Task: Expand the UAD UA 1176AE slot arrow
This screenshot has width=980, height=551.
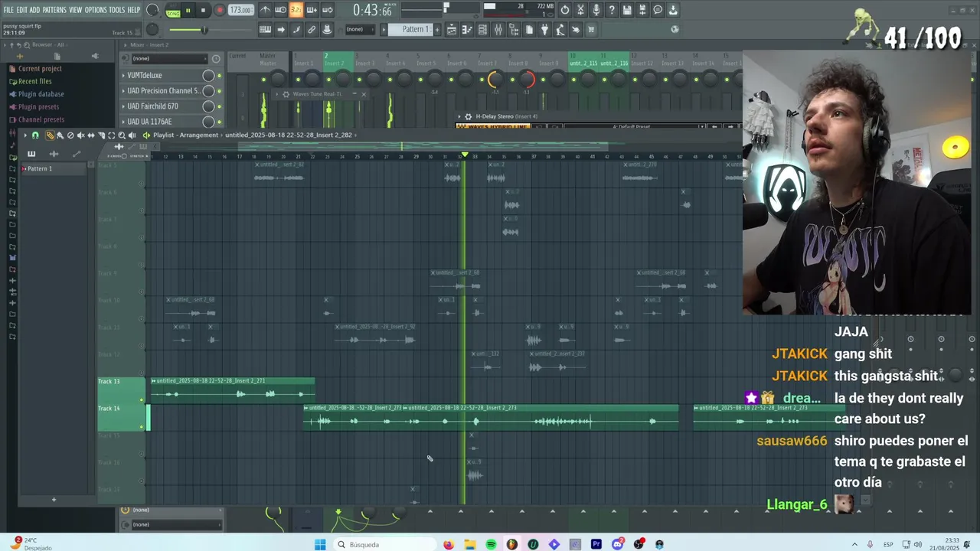Action: pyautogui.click(x=123, y=122)
